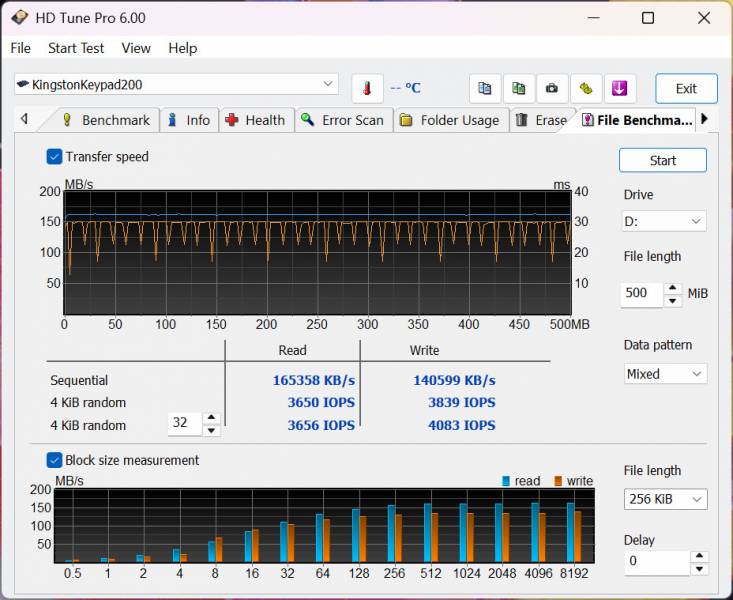The width and height of the screenshot is (733, 600).
Task: Open the KingstonKeypad200 drive selector dropdown
Action: pos(176,85)
